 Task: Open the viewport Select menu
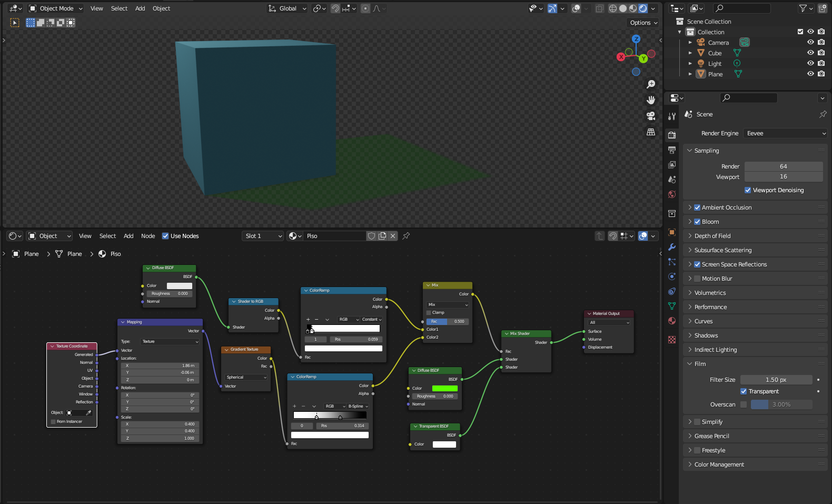click(119, 8)
